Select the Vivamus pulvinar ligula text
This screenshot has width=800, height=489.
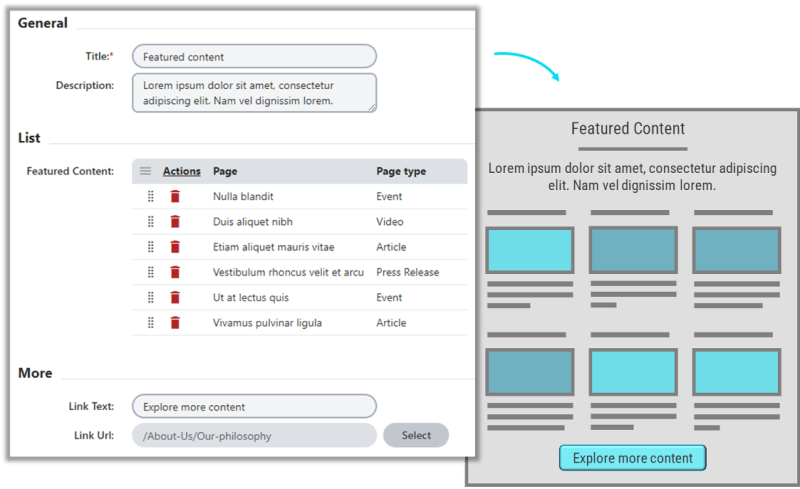pos(267,323)
